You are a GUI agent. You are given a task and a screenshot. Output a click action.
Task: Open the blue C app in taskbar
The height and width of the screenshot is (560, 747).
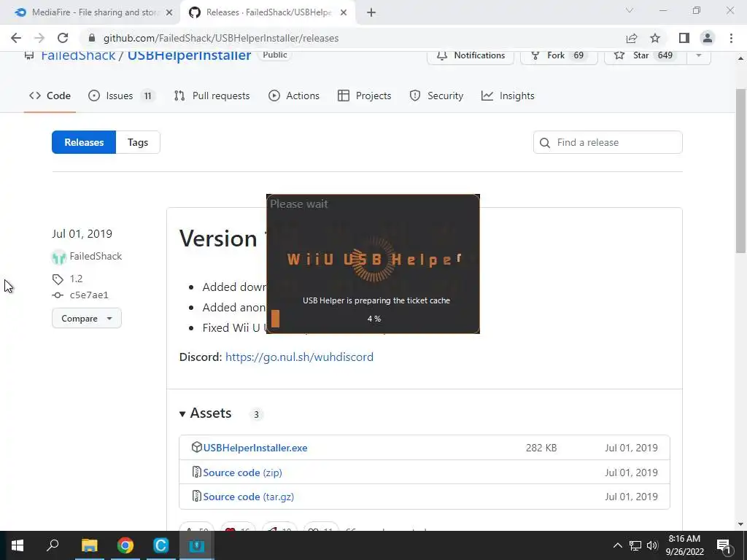tap(161, 545)
